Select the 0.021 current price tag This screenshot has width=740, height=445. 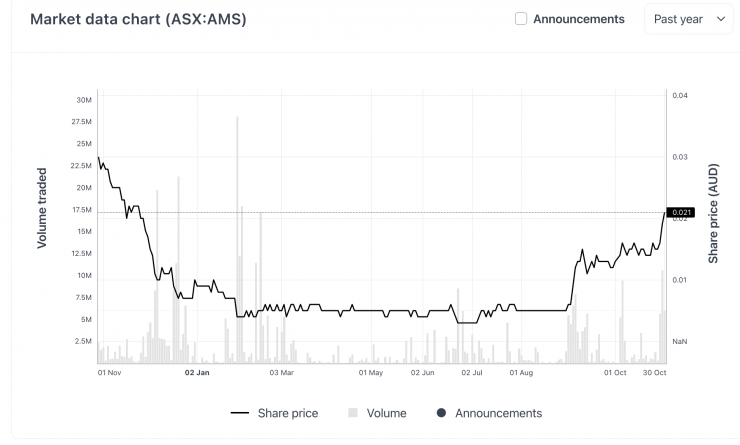click(x=681, y=212)
